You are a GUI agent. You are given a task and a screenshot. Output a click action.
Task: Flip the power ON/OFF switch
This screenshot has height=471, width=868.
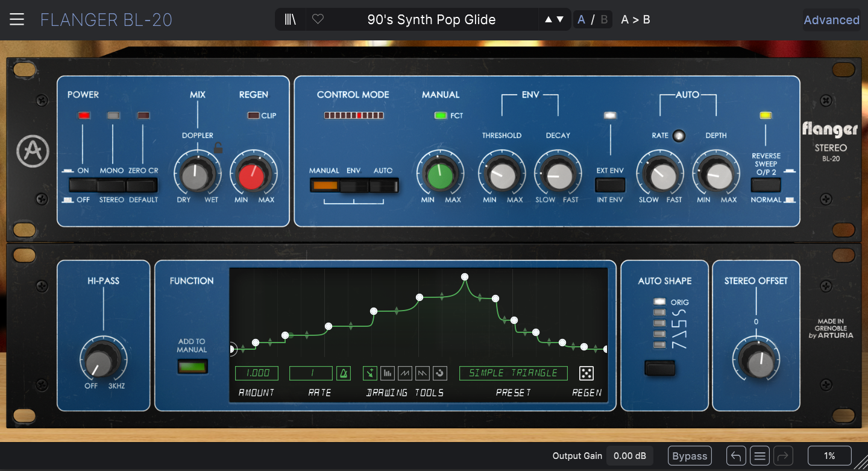coord(83,185)
